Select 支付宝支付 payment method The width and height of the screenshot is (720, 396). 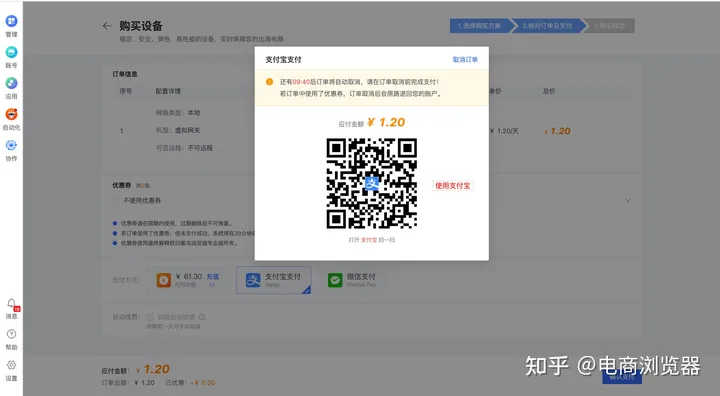coord(274,280)
